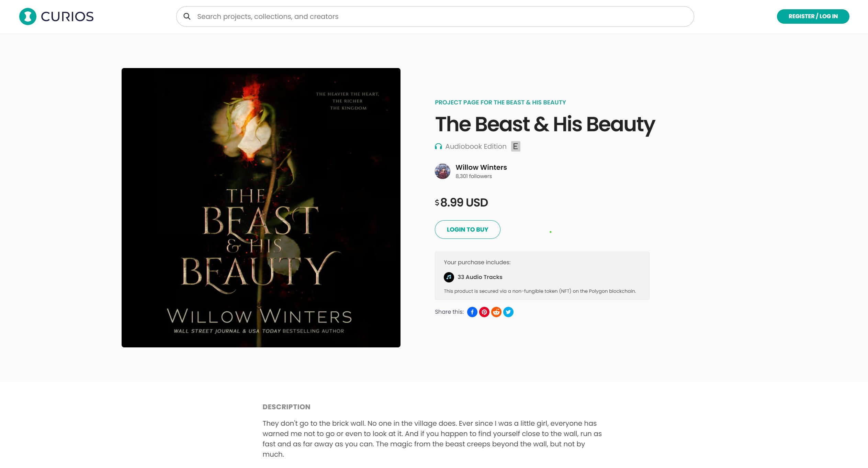This screenshot has width=868, height=468.
Task: Share on Facebook icon
Action: pyautogui.click(x=472, y=312)
